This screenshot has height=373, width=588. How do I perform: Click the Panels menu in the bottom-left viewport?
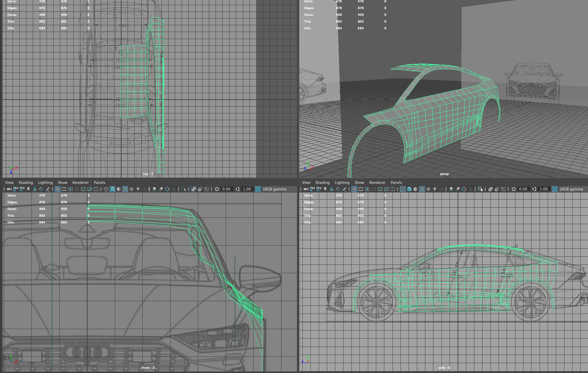(x=99, y=182)
